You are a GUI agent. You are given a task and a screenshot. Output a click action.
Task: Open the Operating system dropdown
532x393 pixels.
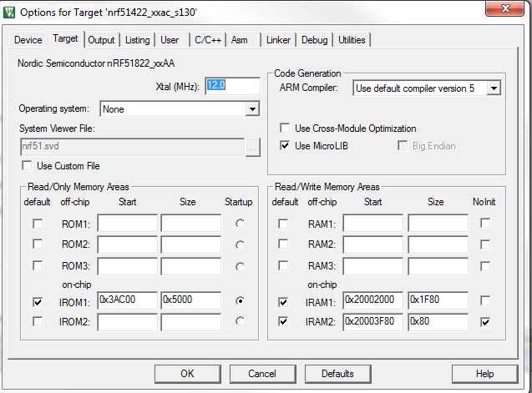click(252, 109)
